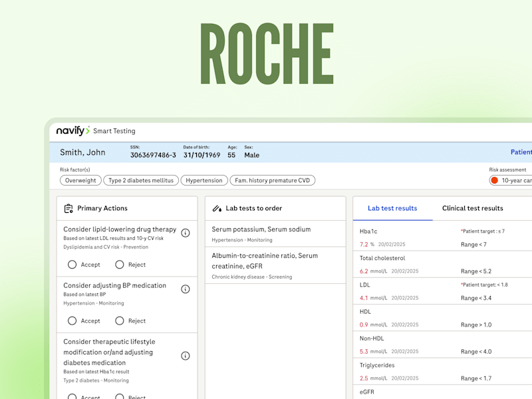
Task: Click Chronic kidney disease - Screening label
Action: pyautogui.click(x=252, y=277)
